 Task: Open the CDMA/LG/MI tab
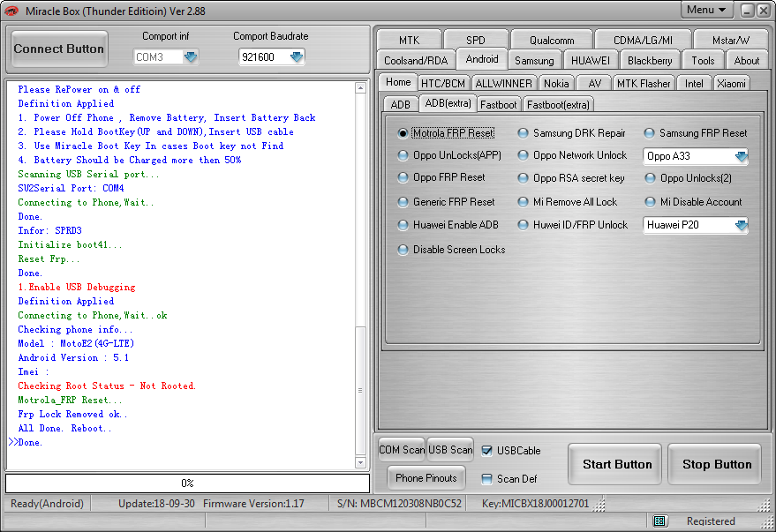click(x=643, y=40)
